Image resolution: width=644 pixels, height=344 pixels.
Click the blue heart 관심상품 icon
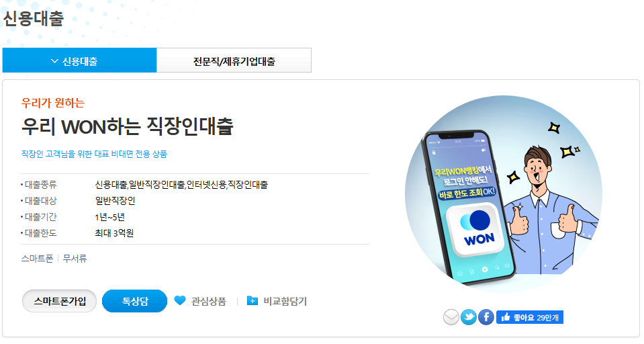[x=180, y=300]
